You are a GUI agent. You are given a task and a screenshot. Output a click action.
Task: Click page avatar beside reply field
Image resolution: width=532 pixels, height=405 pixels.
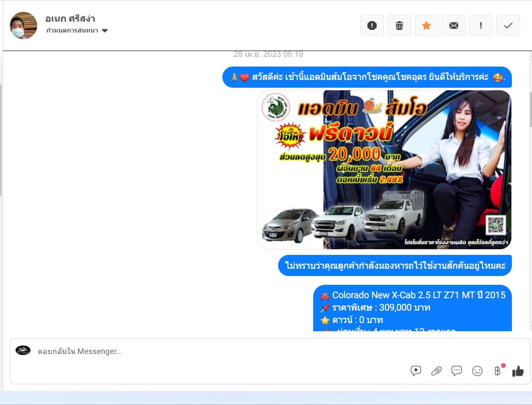pos(23,350)
